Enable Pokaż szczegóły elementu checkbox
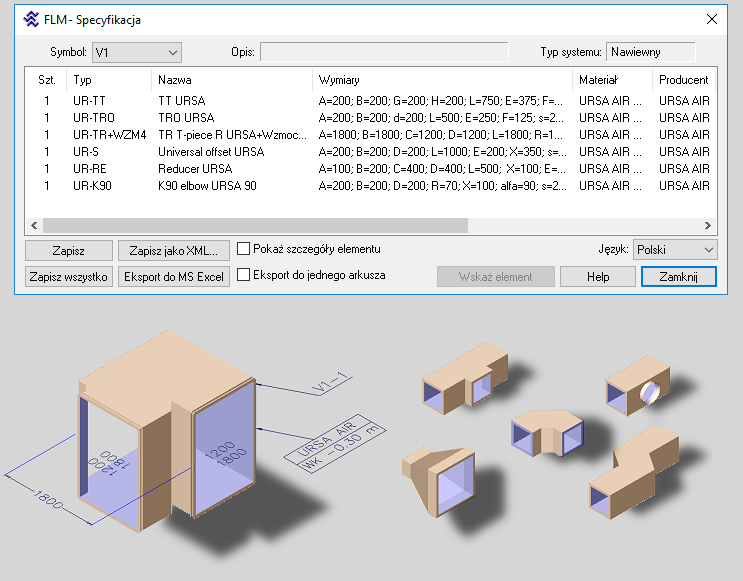Viewport: 743px width, 581px height. point(244,249)
